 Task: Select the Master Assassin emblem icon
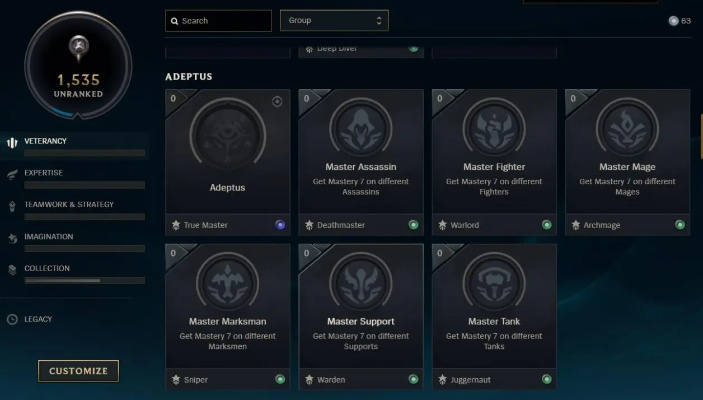(361, 127)
